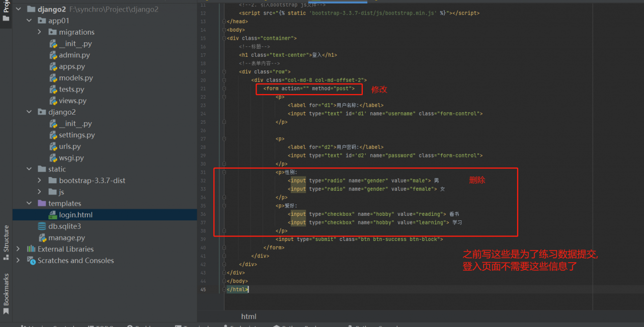
Task: Click the Python file icon beside apps.py
Action: point(53,66)
